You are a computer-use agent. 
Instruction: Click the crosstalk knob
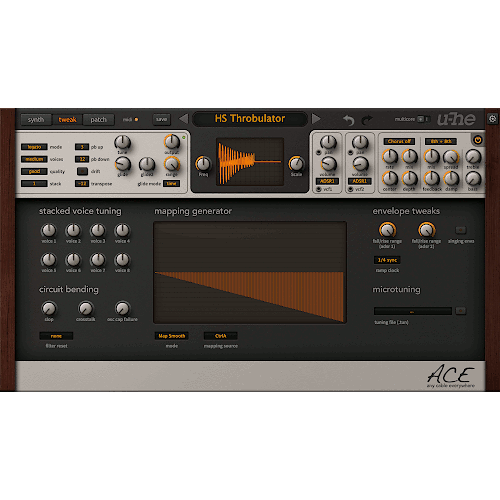86,309
